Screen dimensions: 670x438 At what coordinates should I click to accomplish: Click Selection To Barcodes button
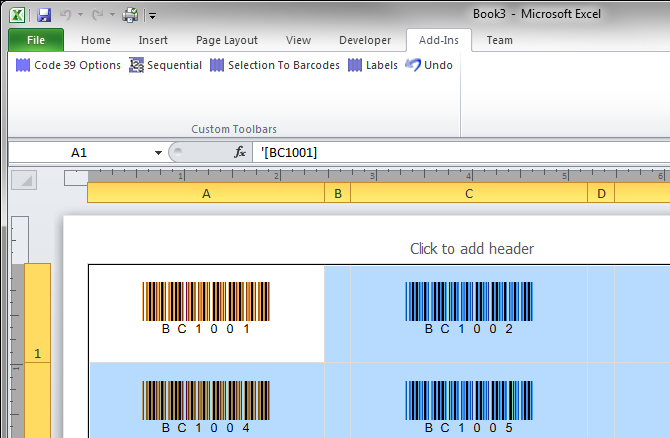(x=275, y=65)
